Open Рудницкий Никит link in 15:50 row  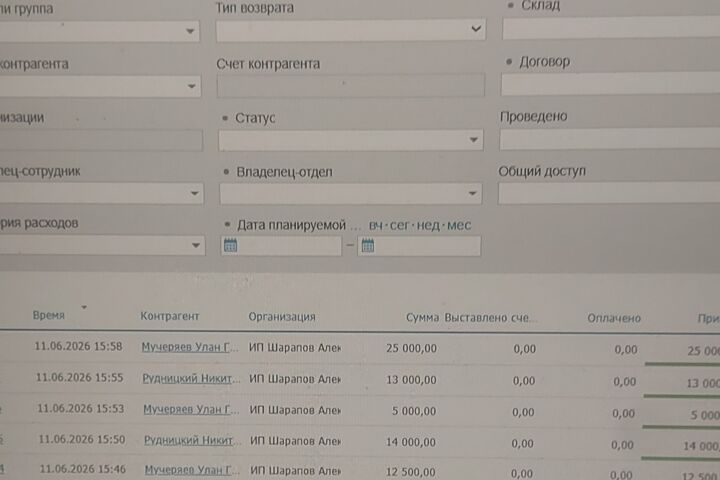coord(192,440)
